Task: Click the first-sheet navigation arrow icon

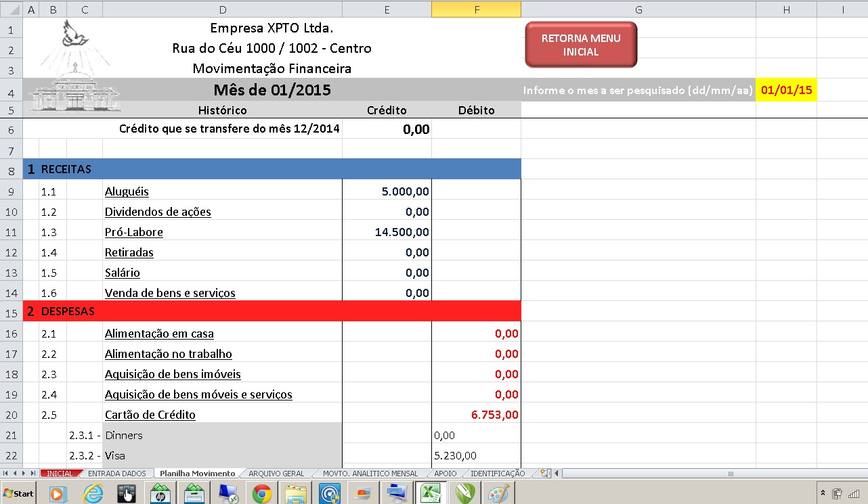Action: pos(5,473)
